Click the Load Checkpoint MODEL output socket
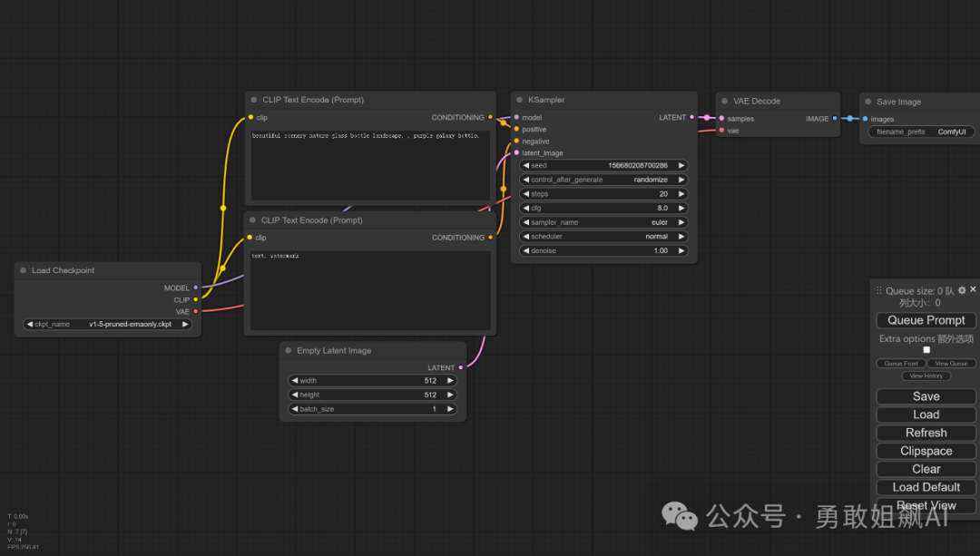The width and height of the screenshot is (980, 556). (195, 288)
